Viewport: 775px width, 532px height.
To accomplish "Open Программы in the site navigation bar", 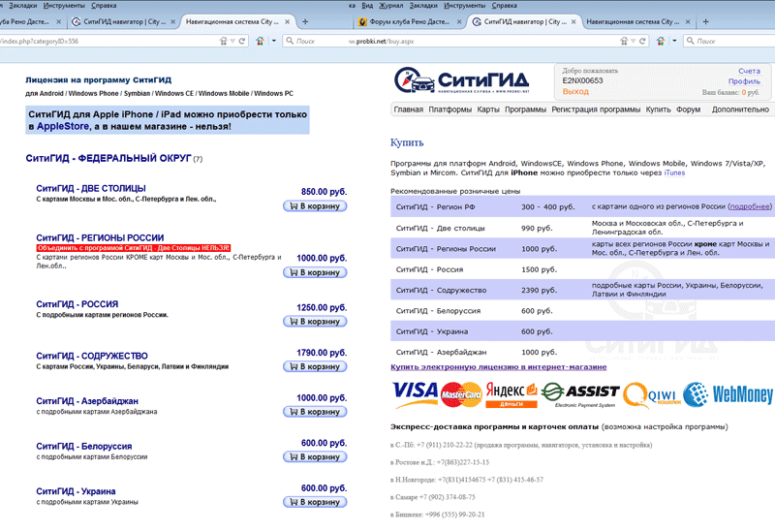I will click(x=525, y=110).
